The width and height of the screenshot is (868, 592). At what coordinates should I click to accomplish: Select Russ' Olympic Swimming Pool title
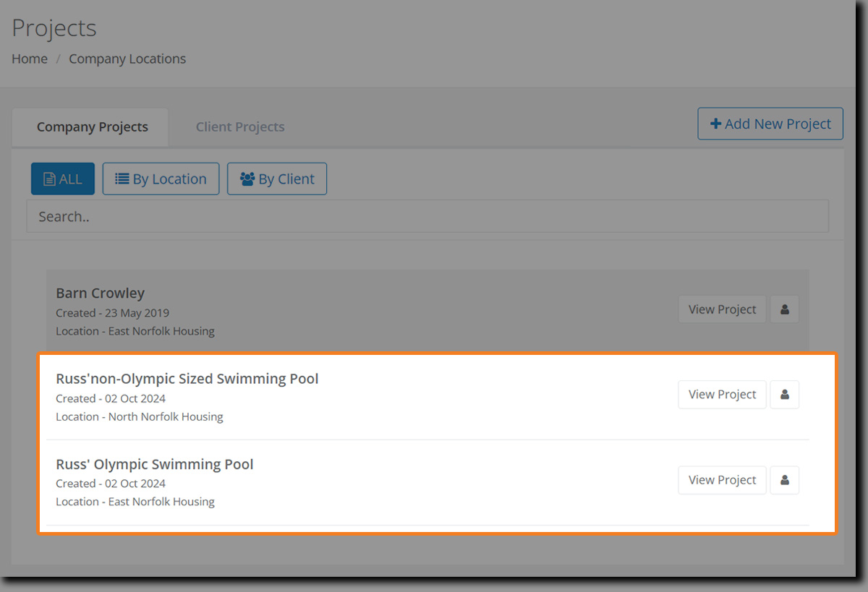pyautogui.click(x=155, y=464)
